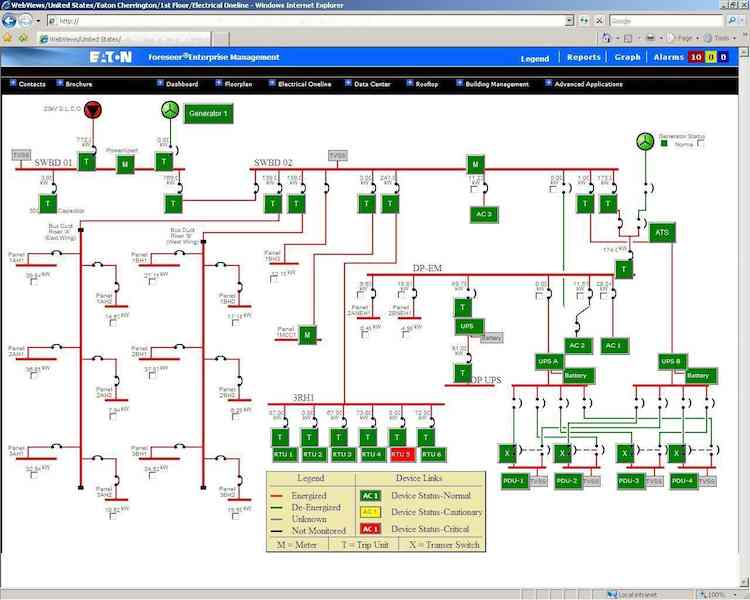Toggle checkbox under Panel 1BH1 kW reading
Screen dimensions: 750x600
point(152,281)
